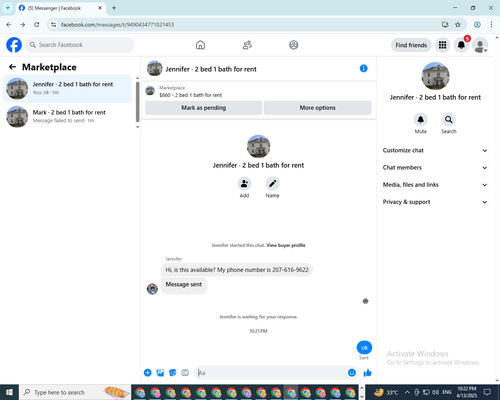Click the conversation list scrollbar
Image resolution: width=500 pixels, height=400 pixels.
[137, 102]
